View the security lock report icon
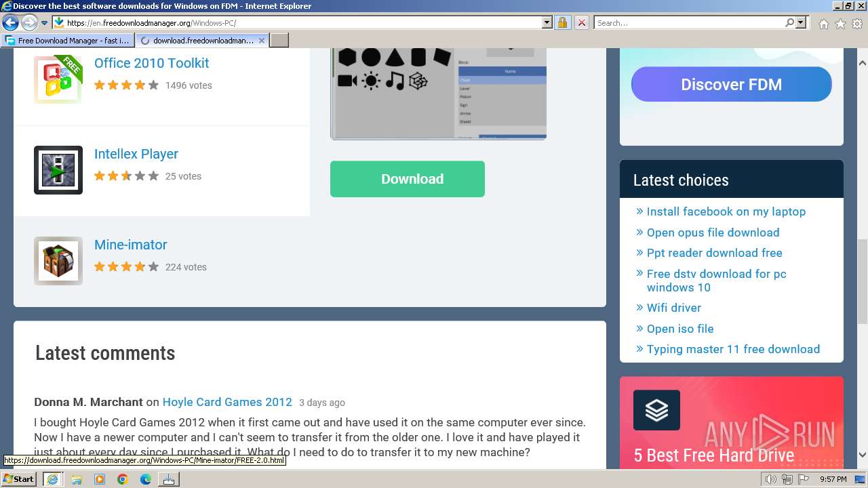Viewport: 868px width, 488px height. [x=562, y=22]
